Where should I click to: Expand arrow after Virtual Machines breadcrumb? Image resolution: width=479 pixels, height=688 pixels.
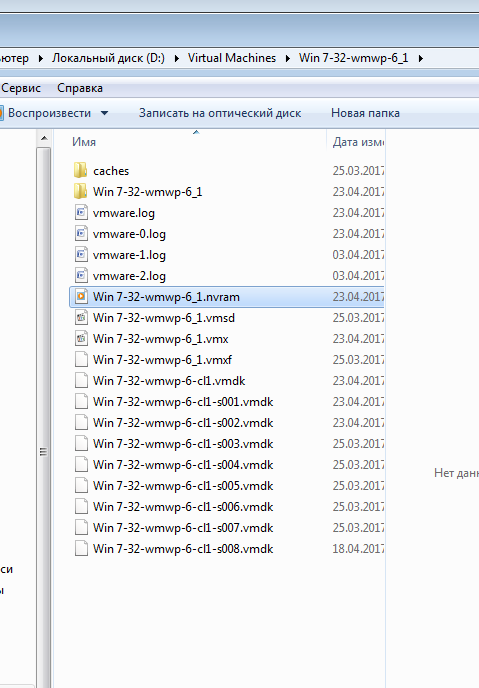click(287, 58)
